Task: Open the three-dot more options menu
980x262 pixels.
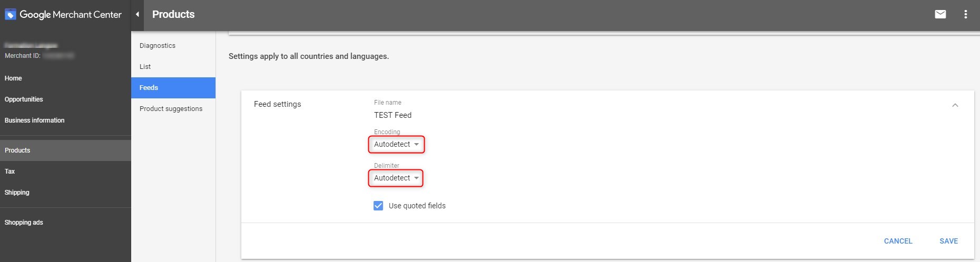Action: pyautogui.click(x=965, y=15)
